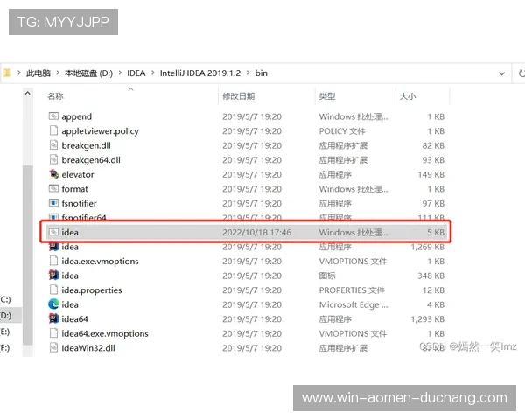Click the 1,293 KB size cell

point(428,318)
